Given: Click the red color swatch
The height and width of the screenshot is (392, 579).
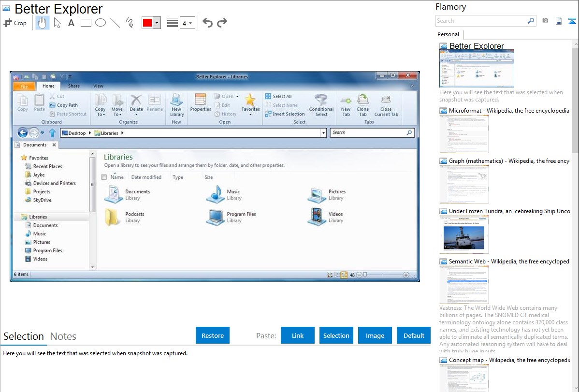Looking at the screenshot, I should [147, 23].
